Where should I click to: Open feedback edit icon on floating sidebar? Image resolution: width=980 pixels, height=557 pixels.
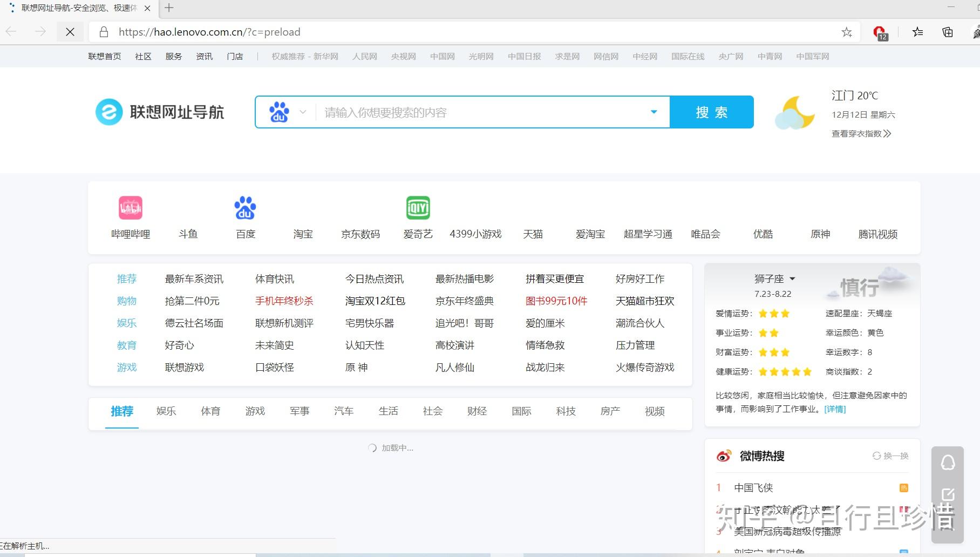pyautogui.click(x=948, y=495)
